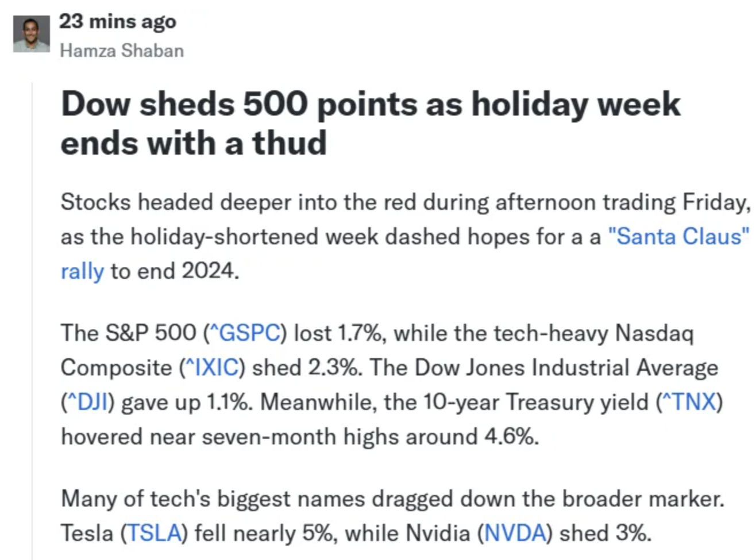The image size is (756, 560).
Task: Click the TSLA stock ticker link
Action: tap(153, 533)
